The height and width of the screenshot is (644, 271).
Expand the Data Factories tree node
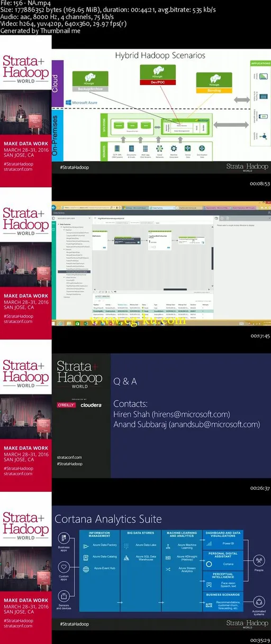[59, 224]
